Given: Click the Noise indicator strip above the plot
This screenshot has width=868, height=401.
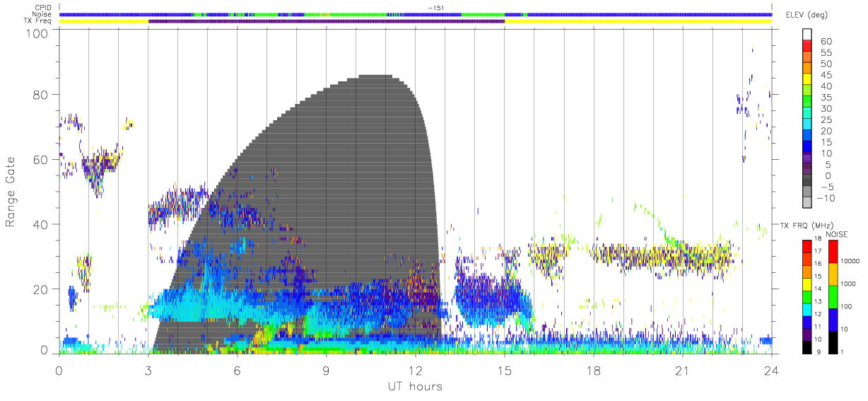Looking at the screenshot, I should pos(416,14).
